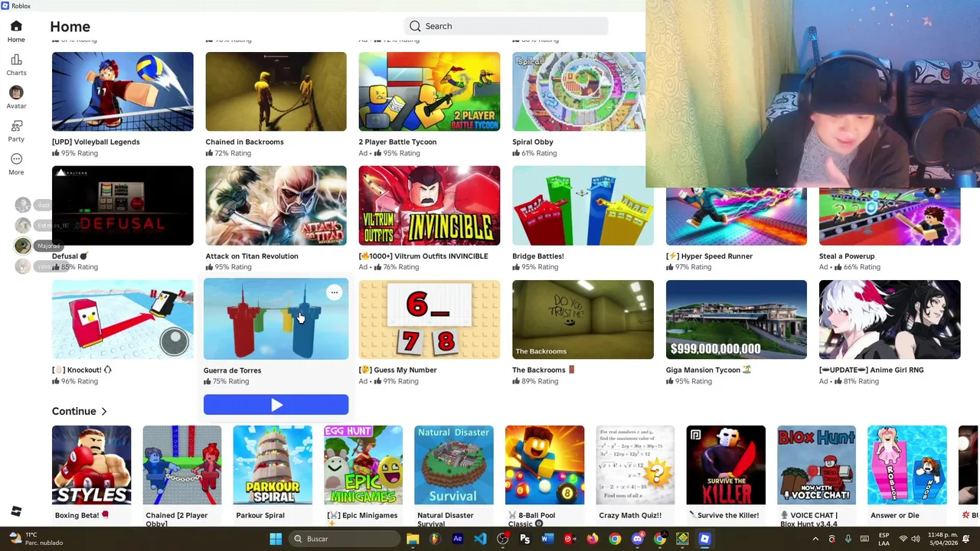Open Firefox from taskbar

coord(592,539)
